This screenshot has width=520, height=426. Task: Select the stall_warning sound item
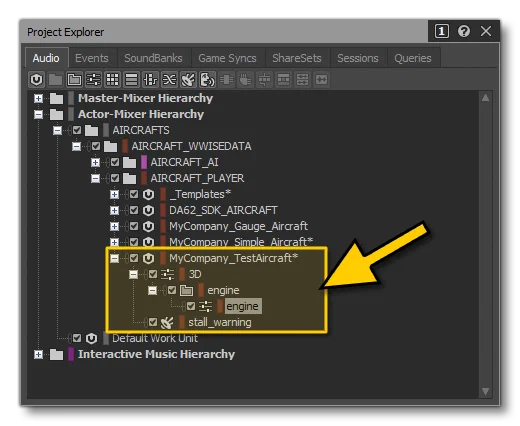(220, 322)
